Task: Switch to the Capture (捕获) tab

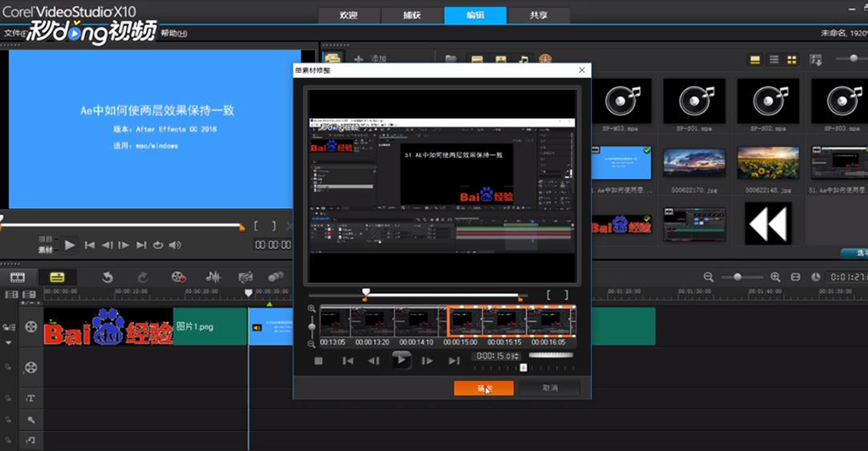Action: [x=411, y=15]
